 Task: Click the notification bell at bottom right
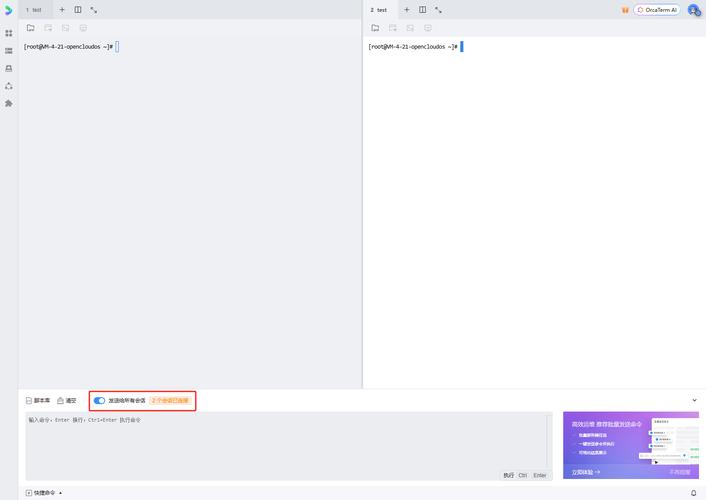coord(693,492)
